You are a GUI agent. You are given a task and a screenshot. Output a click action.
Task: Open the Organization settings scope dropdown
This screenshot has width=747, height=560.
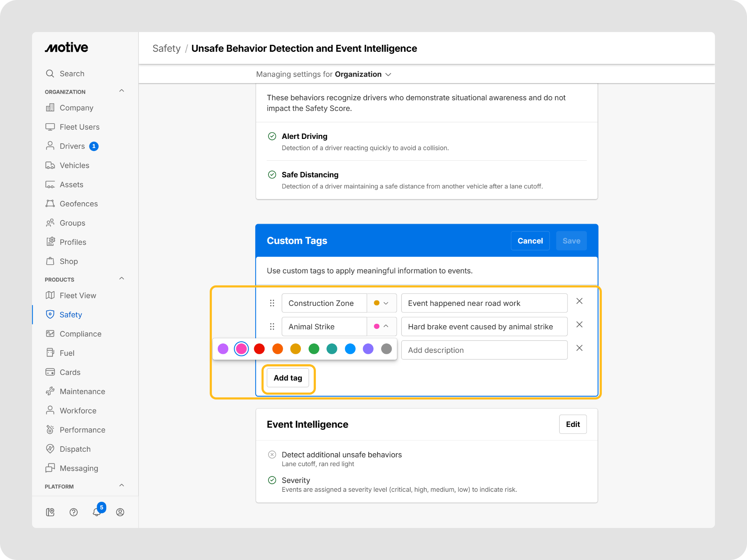pyautogui.click(x=363, y=74)
